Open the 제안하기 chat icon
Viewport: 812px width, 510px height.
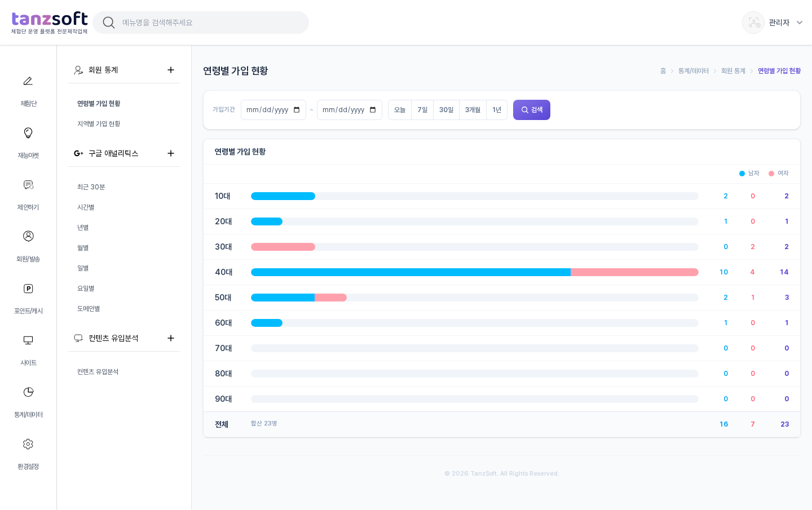pyautogui.click(x=28, y=185)
